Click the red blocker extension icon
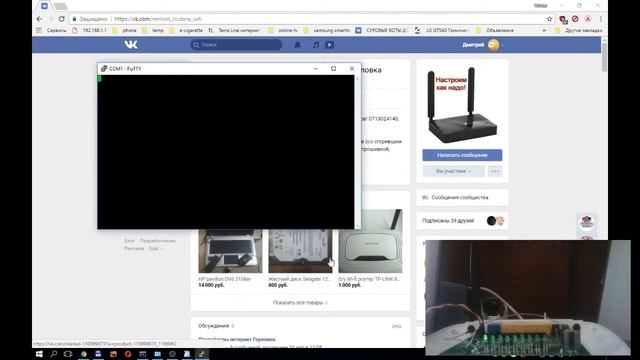The height and width of the screenshot is (360, 640). click(575, 19)
